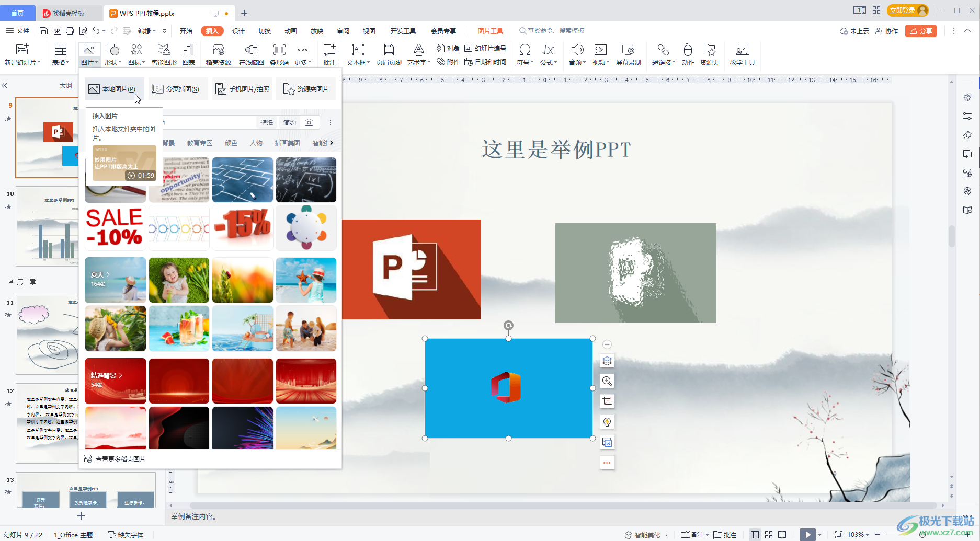Open Teaching Tools (教学工具)
This screenshot has width=980, height=541.
point(742,54)
